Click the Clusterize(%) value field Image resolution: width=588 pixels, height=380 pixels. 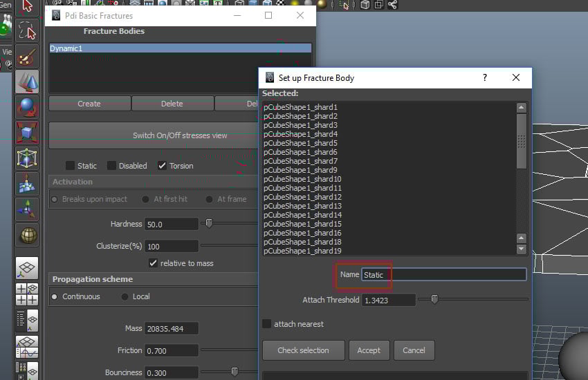pyautogui.click(x=172, y=246)
